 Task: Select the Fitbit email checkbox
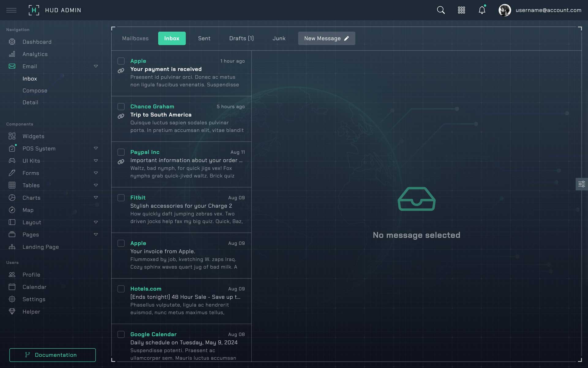pos(121,198)
